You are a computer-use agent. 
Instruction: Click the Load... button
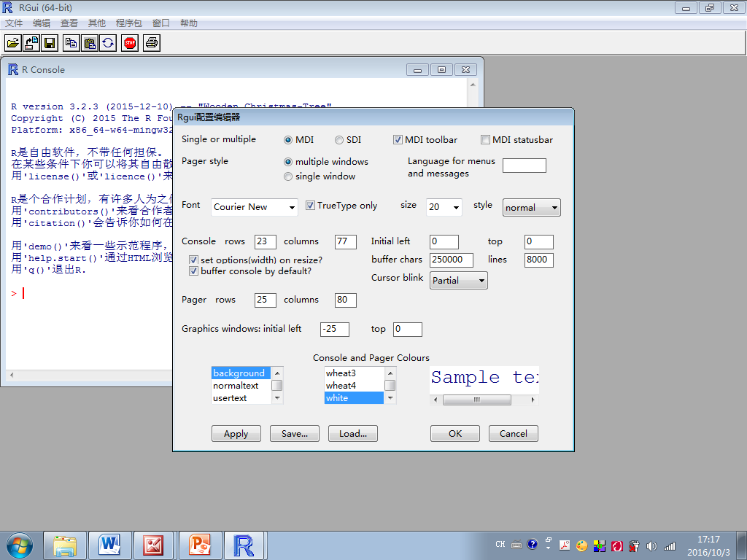coord(353,434)
